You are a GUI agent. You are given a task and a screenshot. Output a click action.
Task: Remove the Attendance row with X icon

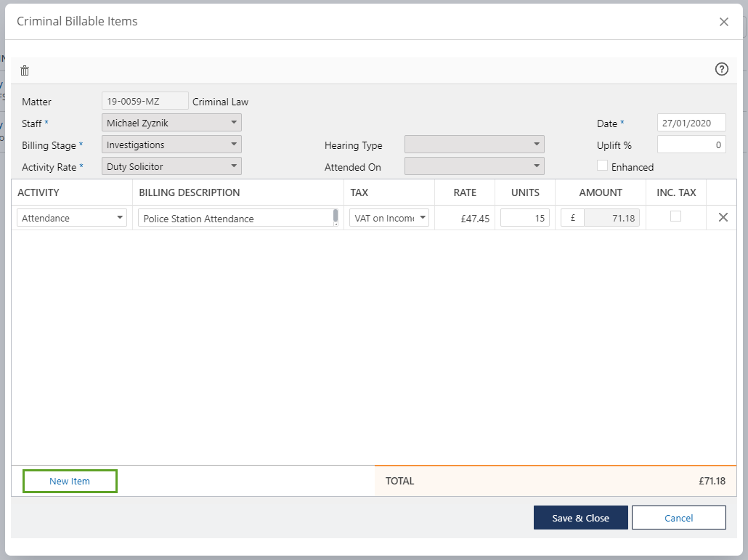tap(723, 217)
